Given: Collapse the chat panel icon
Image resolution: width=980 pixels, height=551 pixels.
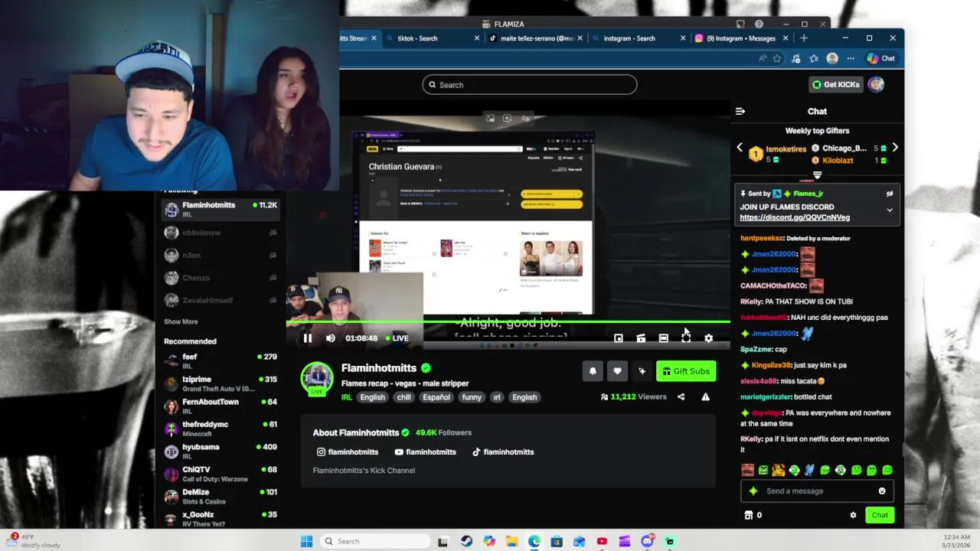Looking at the screenshot, I should tap(740, 112).
